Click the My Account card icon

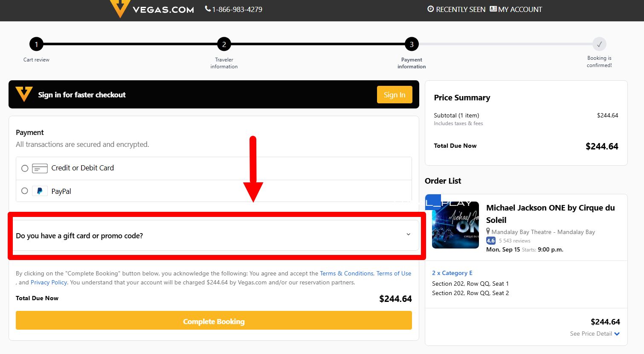click(x=493, y=9)
